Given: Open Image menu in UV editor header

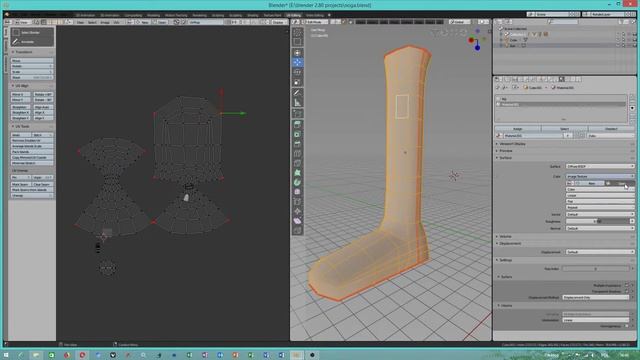Looking at the screenshot, I should (105, 22).
